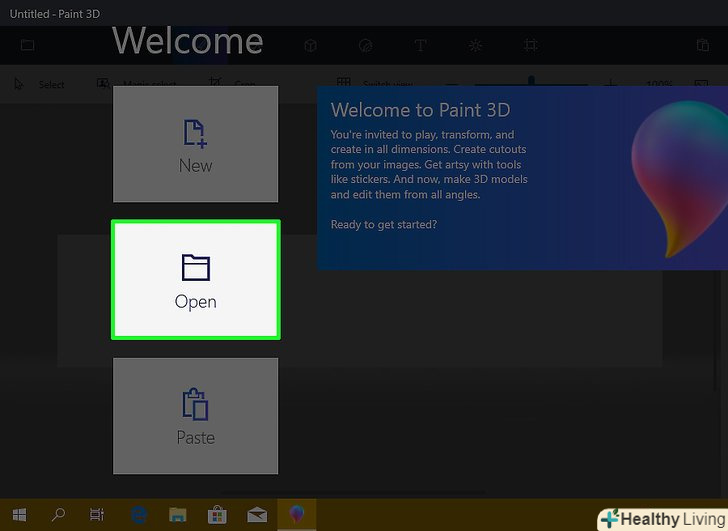Click the 'Ready to get started?' text
The width and height of the screenshot is (728, 531).
[384, 225]
